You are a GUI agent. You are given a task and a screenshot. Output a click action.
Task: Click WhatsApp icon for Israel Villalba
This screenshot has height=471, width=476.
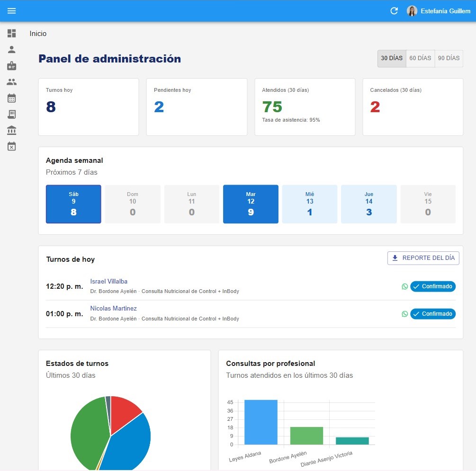click(404, 286)
